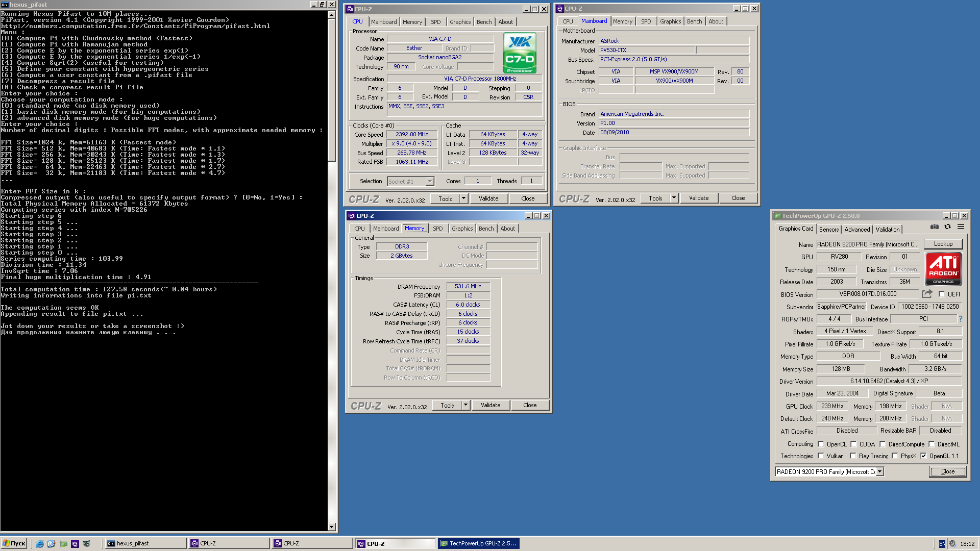The image size is (980, 551).
Task: Open SPD tab in CPU-Z Memory window
Action: click(437, 229)
